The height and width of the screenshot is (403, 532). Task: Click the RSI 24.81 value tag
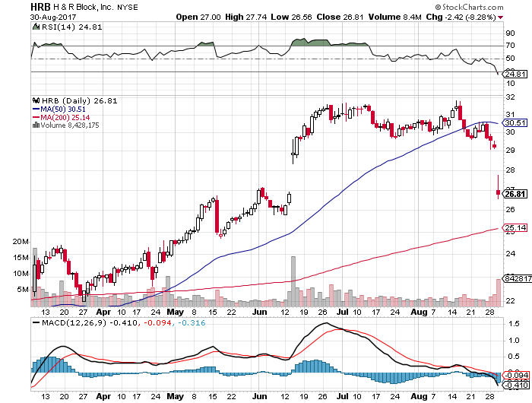[x=515, y=74]
